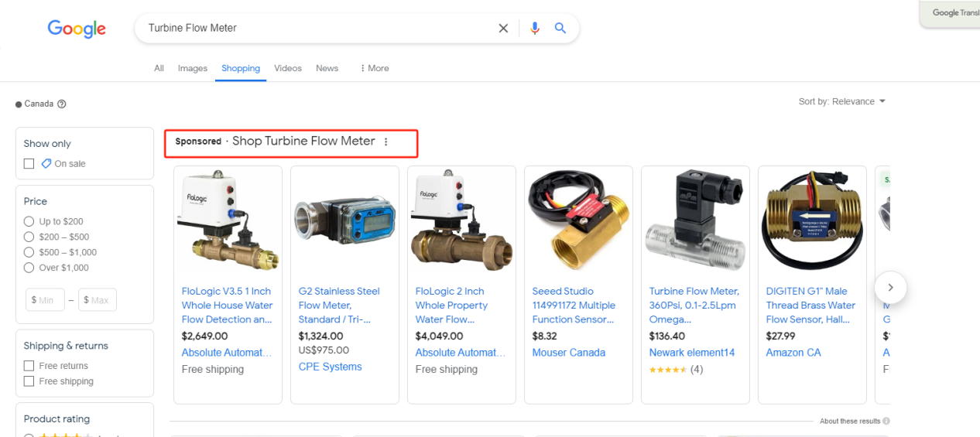Click the magnifying glass search icon
The height and width of the screenshot is (437, 980).
point(560,29)
